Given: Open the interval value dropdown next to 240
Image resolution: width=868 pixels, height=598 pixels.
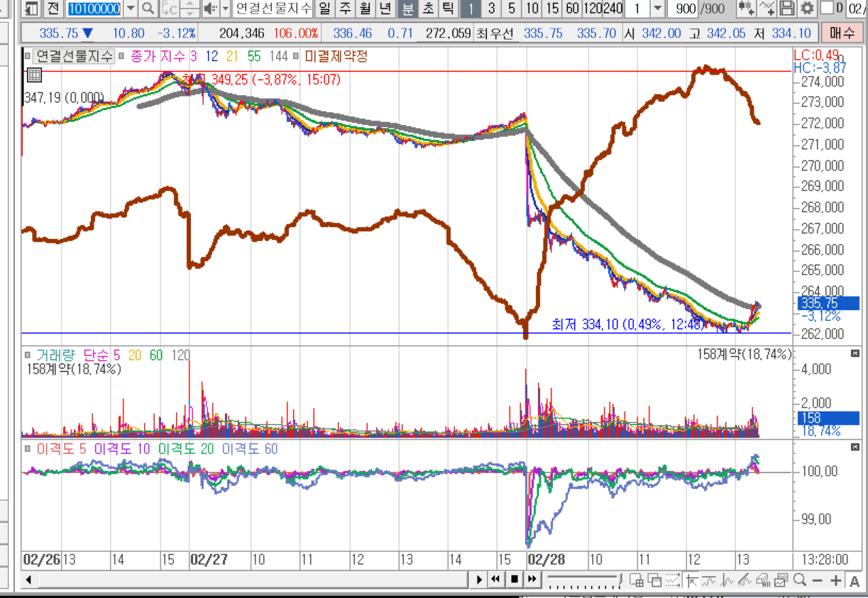Looking at the screenshot, I should click(x=657, y=9).
